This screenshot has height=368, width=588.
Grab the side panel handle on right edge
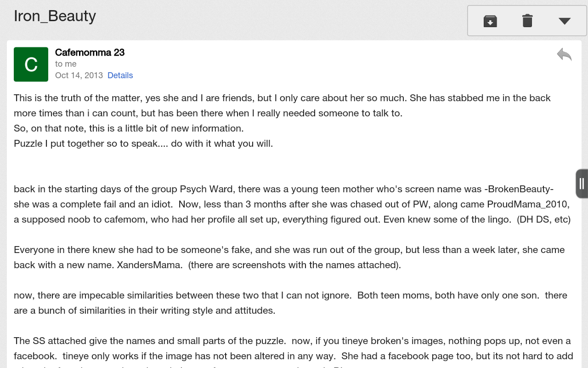(x=582, y=184)
